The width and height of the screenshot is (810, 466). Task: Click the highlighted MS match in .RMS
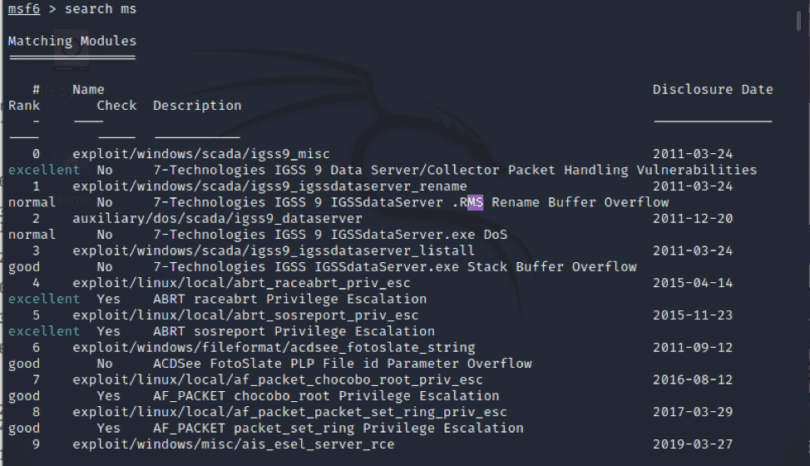click(475, 202)
